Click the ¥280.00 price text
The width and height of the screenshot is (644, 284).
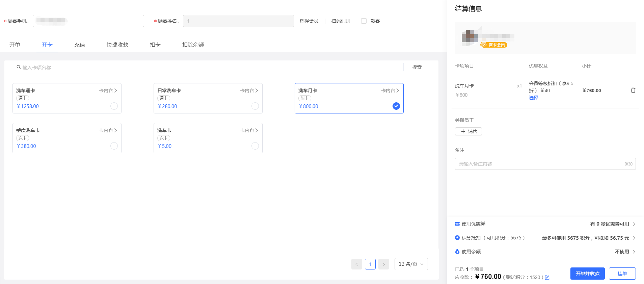click(167, 106)
